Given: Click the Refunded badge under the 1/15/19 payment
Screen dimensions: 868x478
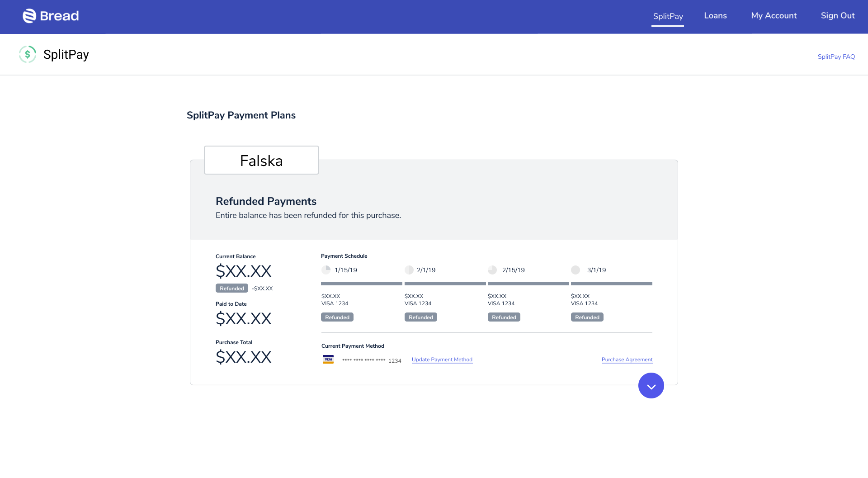Looking at the screenshot, I should [x=337, y=317].
